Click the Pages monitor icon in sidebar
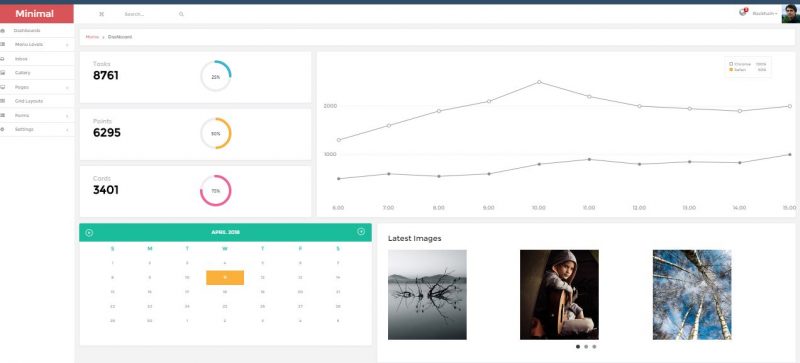Viewport: 800px width, 363px height. [x=3, y=87]
